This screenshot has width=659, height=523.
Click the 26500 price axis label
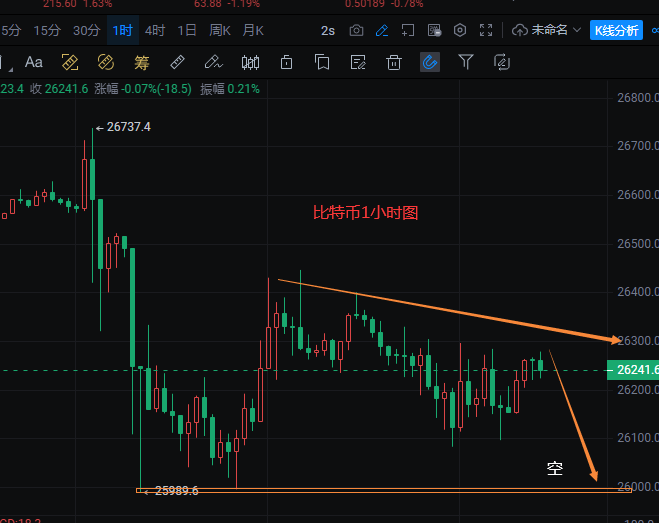click(x=638, y=243)
